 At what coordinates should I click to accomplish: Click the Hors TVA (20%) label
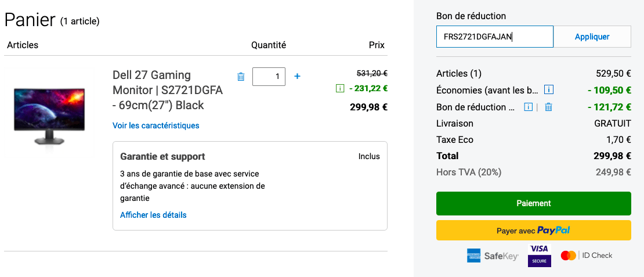click(x=469, y=172)
